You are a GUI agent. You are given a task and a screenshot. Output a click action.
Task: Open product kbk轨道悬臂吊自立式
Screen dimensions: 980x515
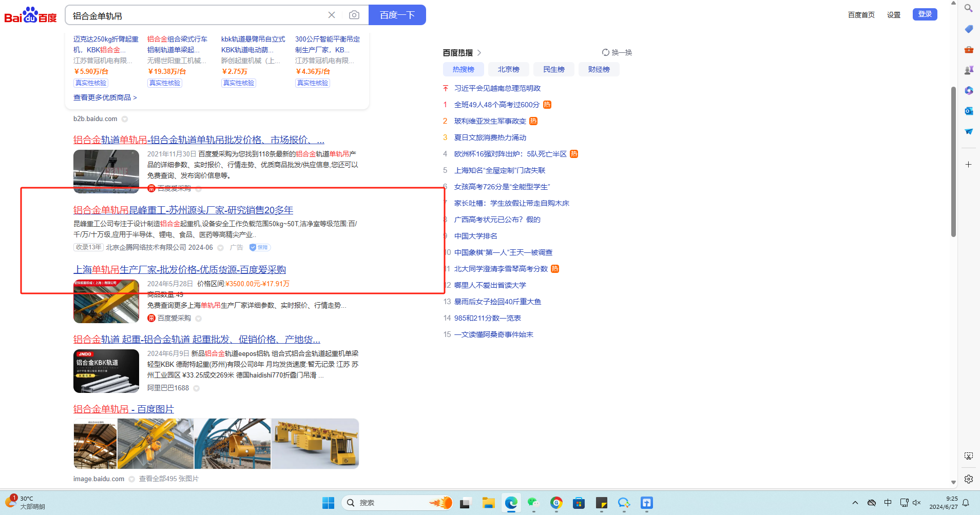pos(253,44)
